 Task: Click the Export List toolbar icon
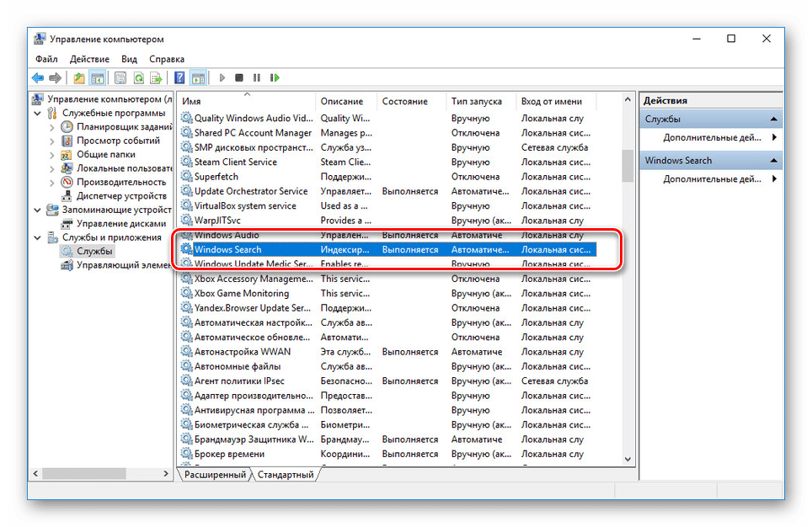(156, 78)
